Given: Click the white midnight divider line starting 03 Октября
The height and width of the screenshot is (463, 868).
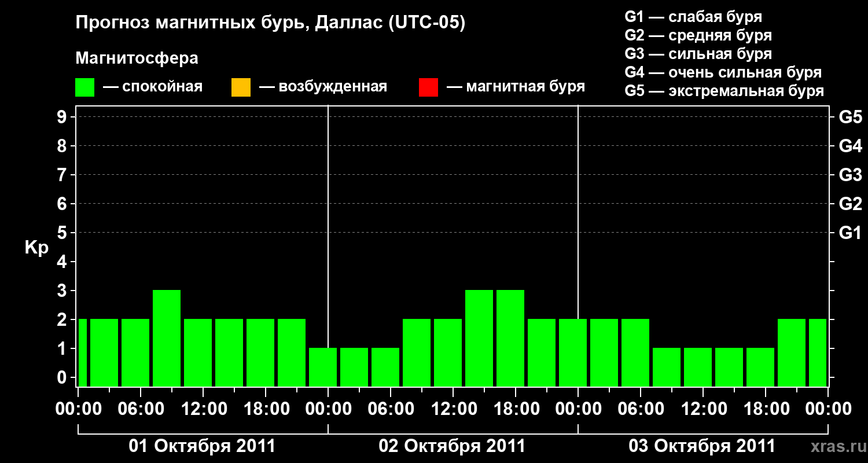Looking at the screenshot, I should pyautogui.click(x=578, y=212).
